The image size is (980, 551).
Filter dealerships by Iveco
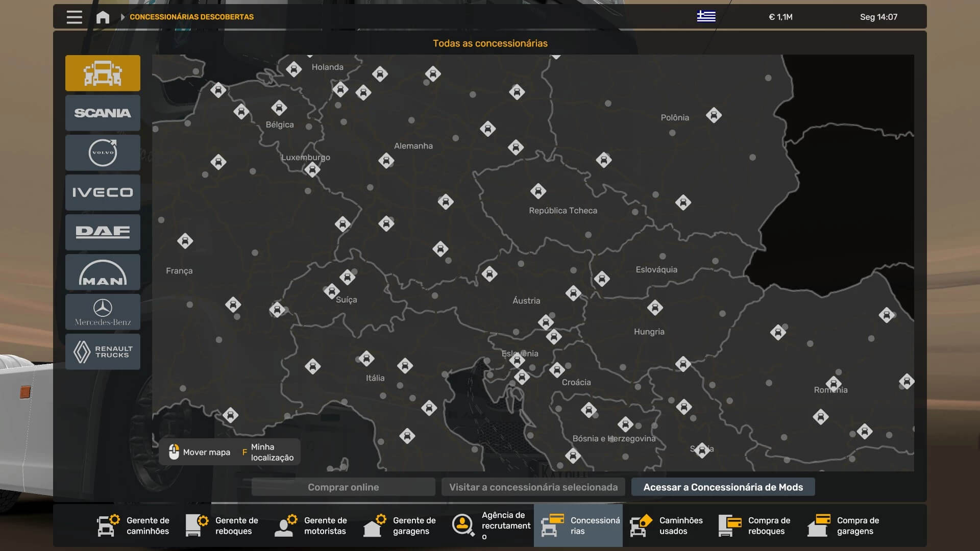[103, 192]
